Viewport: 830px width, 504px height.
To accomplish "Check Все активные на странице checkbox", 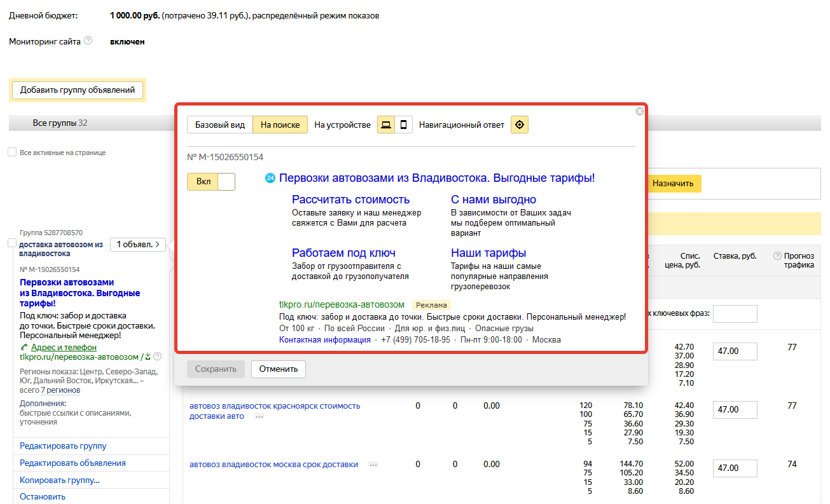I will [12, 153].
